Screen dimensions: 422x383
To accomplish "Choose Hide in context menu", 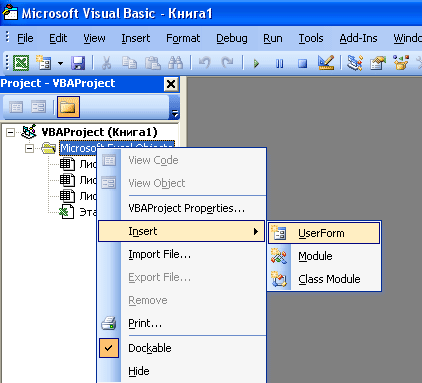I will point(182,371).
